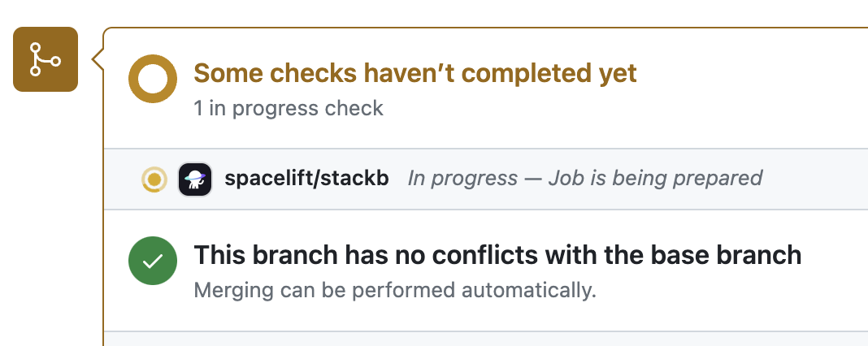Open the Spacelift UFO avatar icon
This screenshot has height=346, width=868.
point(195,179)
